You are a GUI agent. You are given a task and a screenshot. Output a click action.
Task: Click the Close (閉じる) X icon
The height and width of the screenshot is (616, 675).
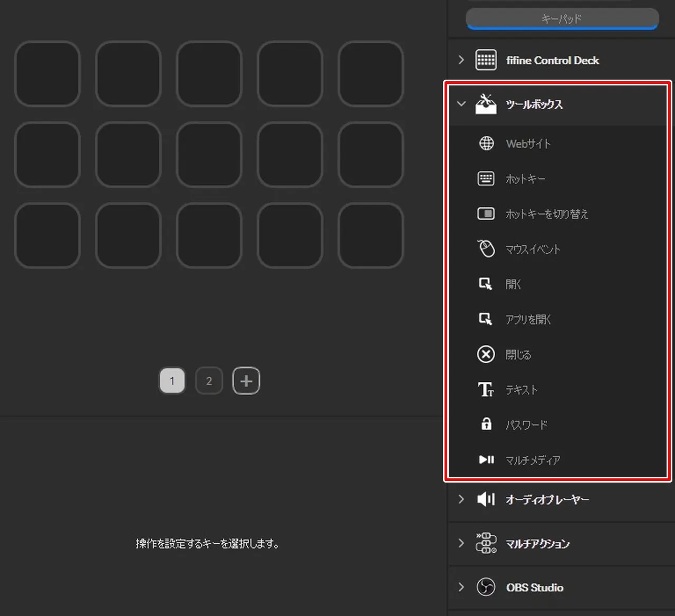tap(486, 354)
